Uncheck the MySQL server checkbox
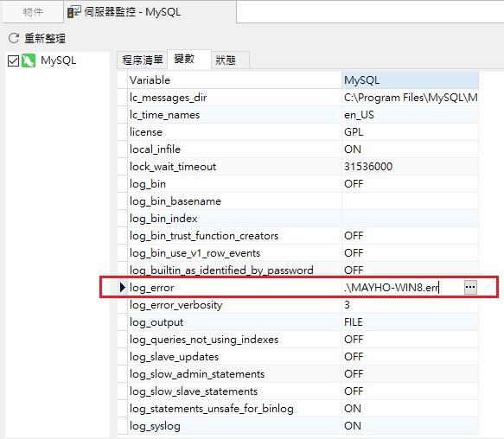The image size is (504, 439). coord(13,60)
